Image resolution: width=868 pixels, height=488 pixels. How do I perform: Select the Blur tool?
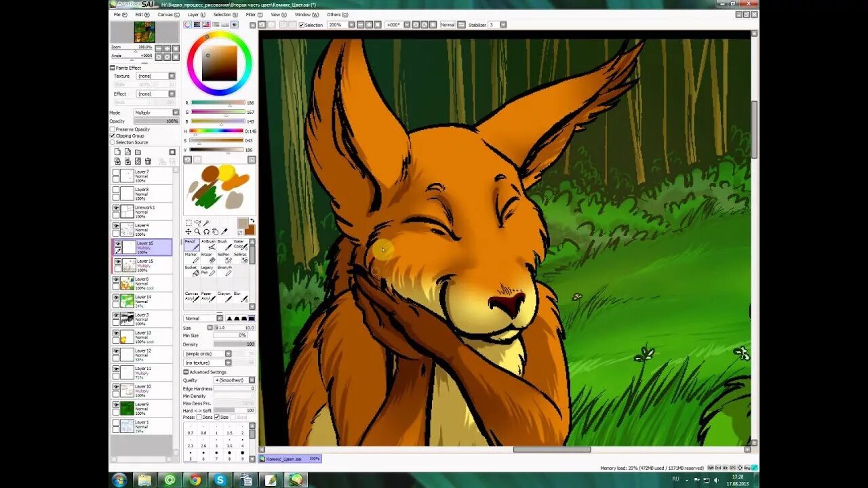239,296
